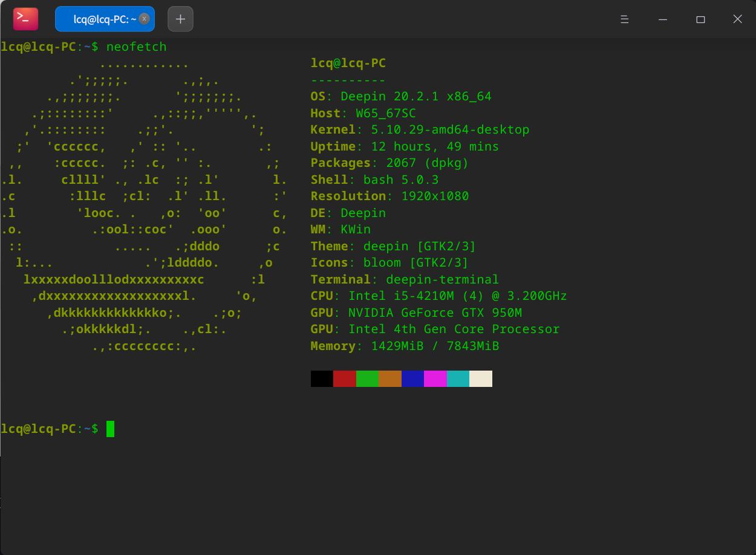
Task: Add a new terminal tab
Action: tap(180, 19)
